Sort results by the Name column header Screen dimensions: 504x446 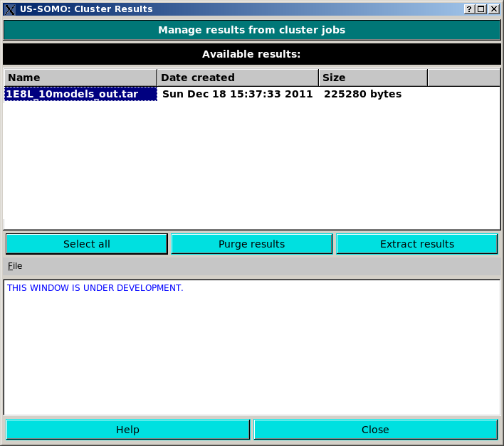point(80,78)
